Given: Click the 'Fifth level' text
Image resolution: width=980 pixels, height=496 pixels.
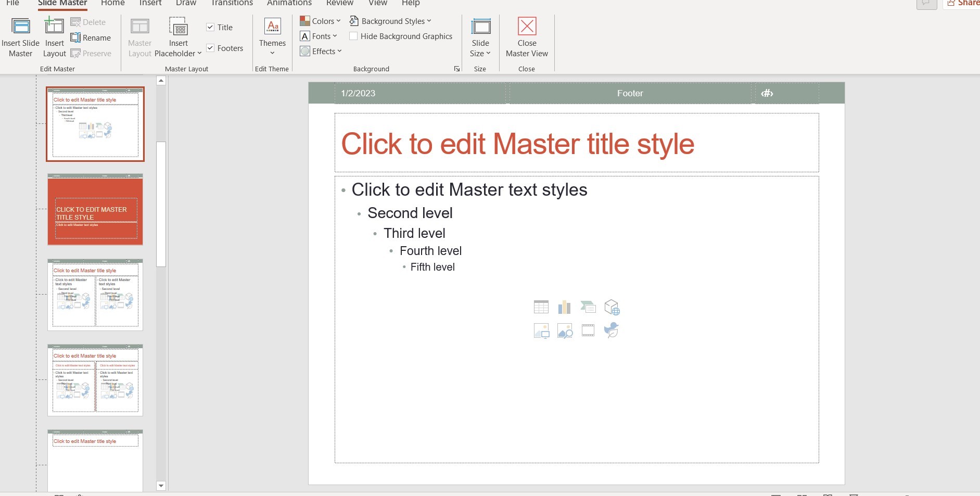Looking at the screenshot, I should 432,267.
